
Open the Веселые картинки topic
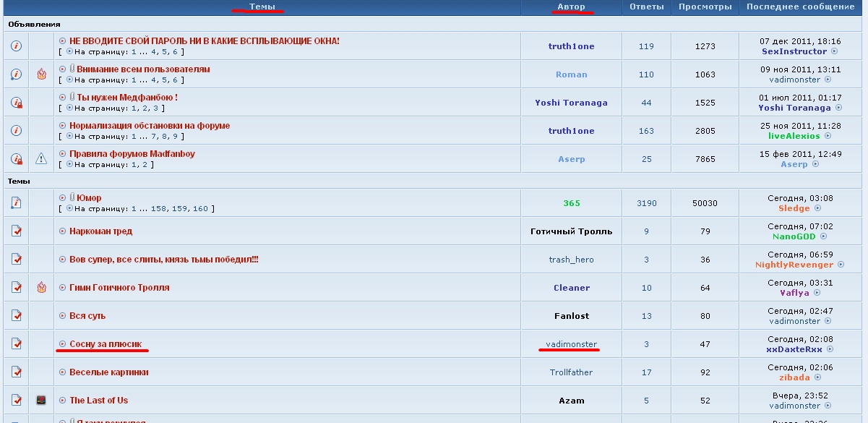point(109,372)
